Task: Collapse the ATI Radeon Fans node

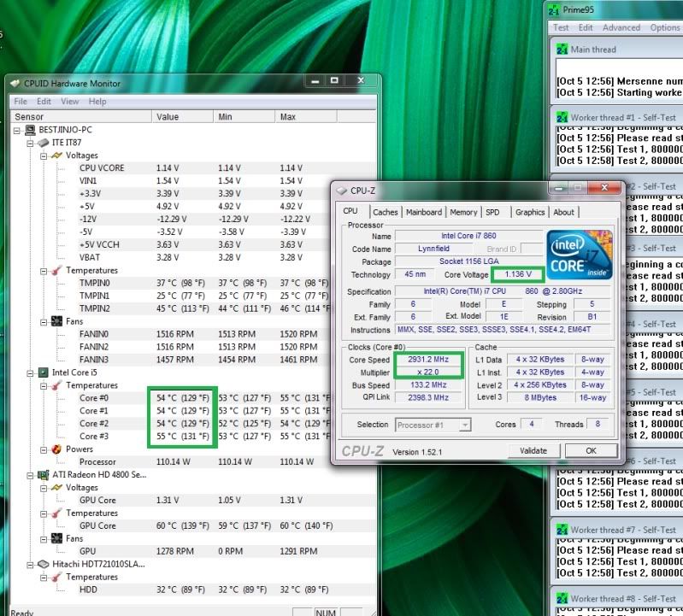Action: pos(44,539)
